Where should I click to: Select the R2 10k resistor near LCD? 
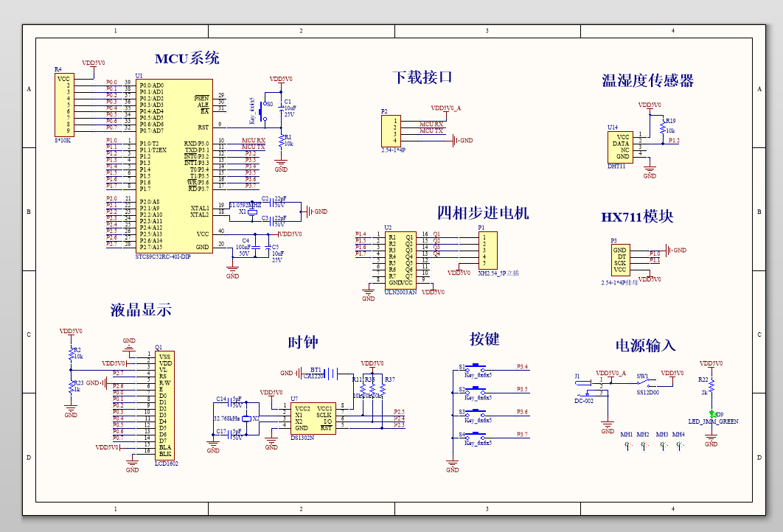click(71, 353)
